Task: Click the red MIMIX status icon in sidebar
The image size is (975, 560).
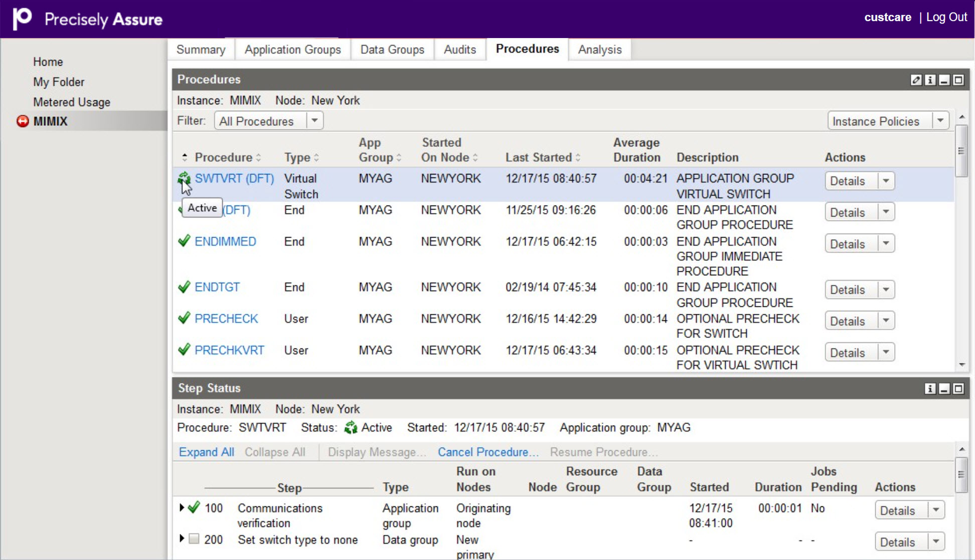Action: 23,121
